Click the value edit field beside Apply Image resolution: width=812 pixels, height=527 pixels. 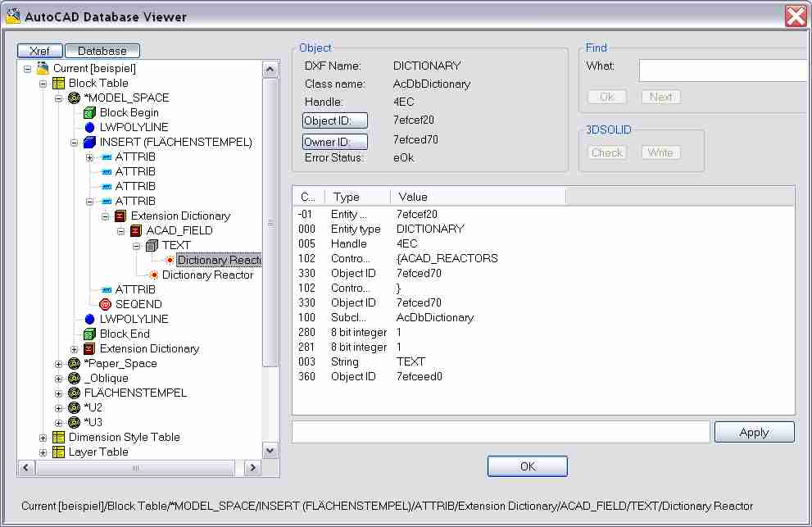[x=501, y=432]
